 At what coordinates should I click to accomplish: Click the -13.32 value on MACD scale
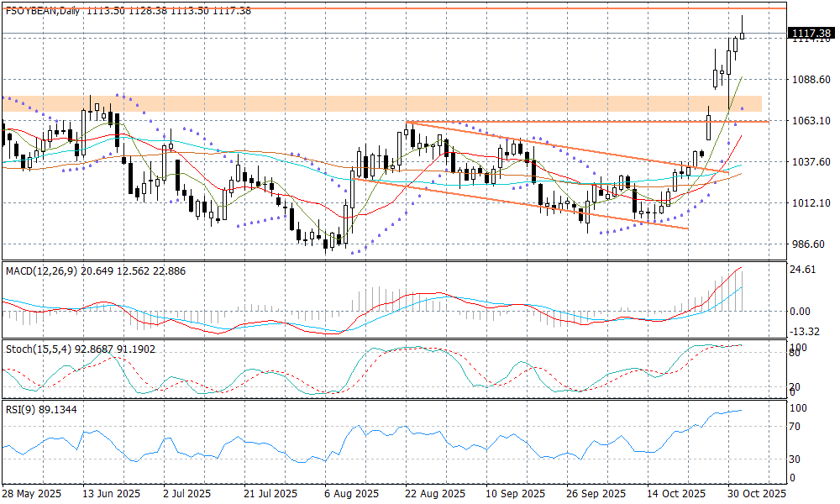(806, 331)
